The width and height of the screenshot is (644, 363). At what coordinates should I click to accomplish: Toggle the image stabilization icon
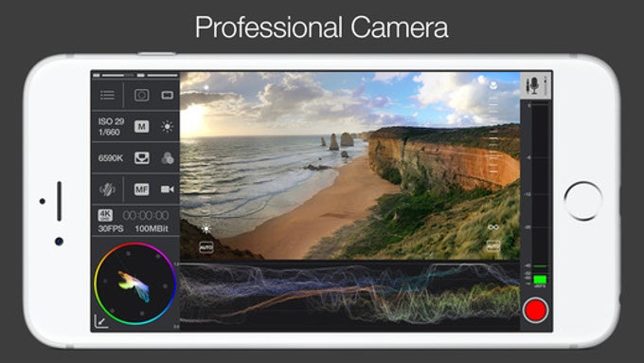[107, 190]
